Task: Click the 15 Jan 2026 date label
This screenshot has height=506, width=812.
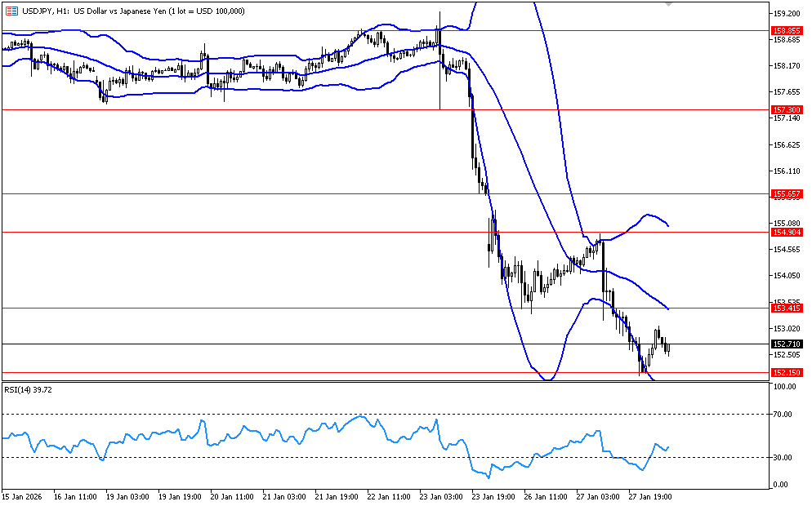Action: [x=23, y=495]
